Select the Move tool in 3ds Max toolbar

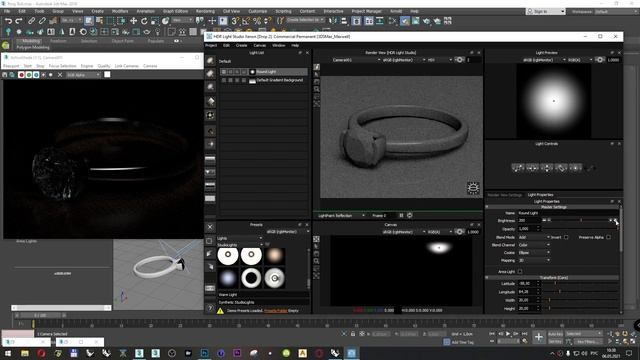coord(133,21)
